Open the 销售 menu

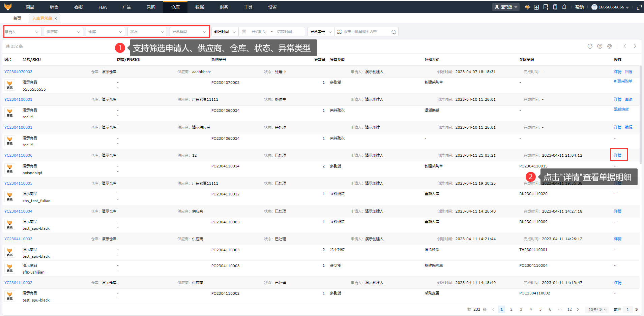pyautogui.click(x=54, y=7)
